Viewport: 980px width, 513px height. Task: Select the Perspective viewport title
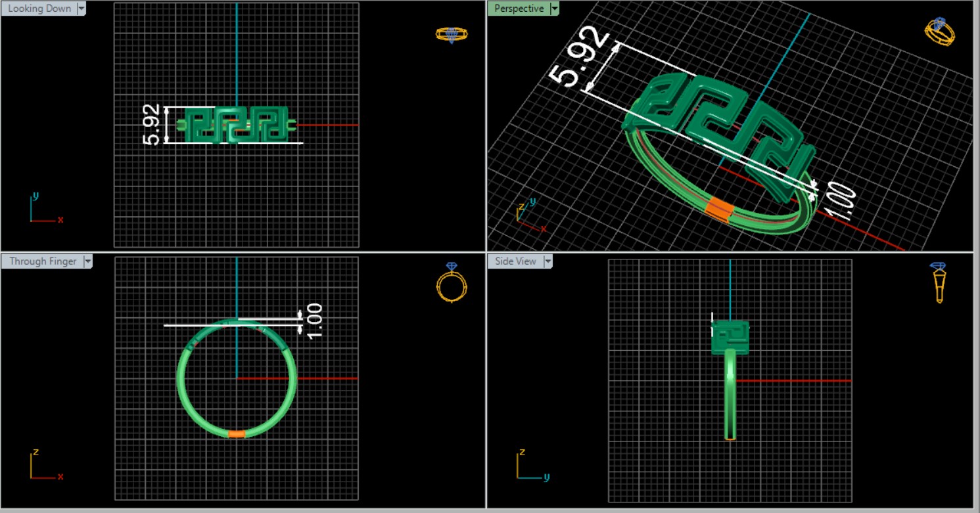pyautogui.click(x=519, y=9)
